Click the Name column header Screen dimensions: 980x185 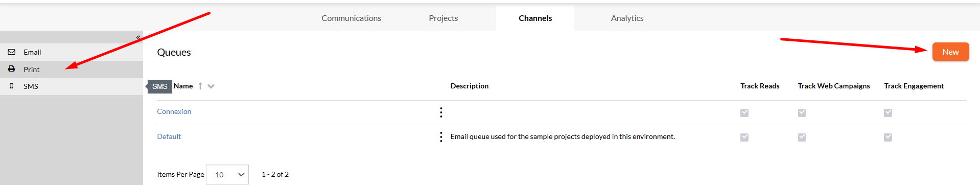pyautogui.click(x=183, y=86)
